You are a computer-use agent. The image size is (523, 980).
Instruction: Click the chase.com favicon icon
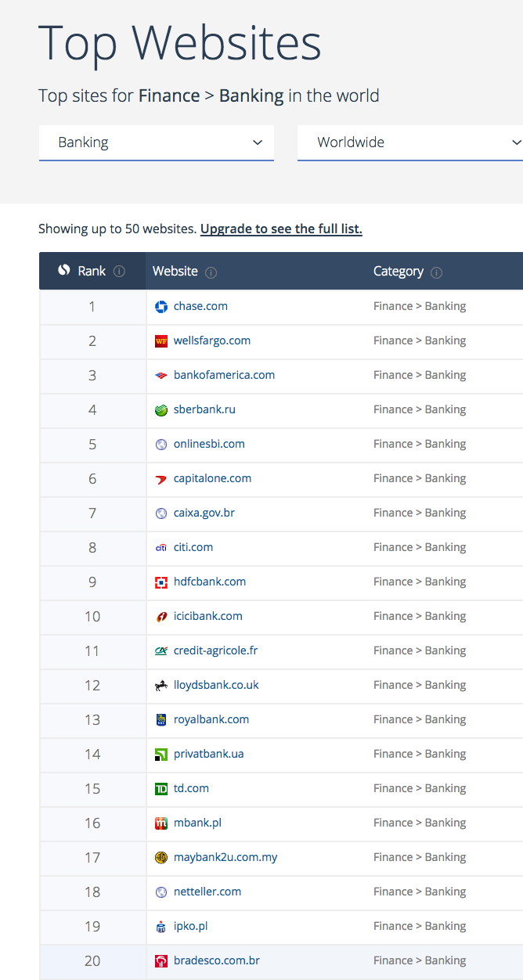pyautogui.click(x=161, y=307)
